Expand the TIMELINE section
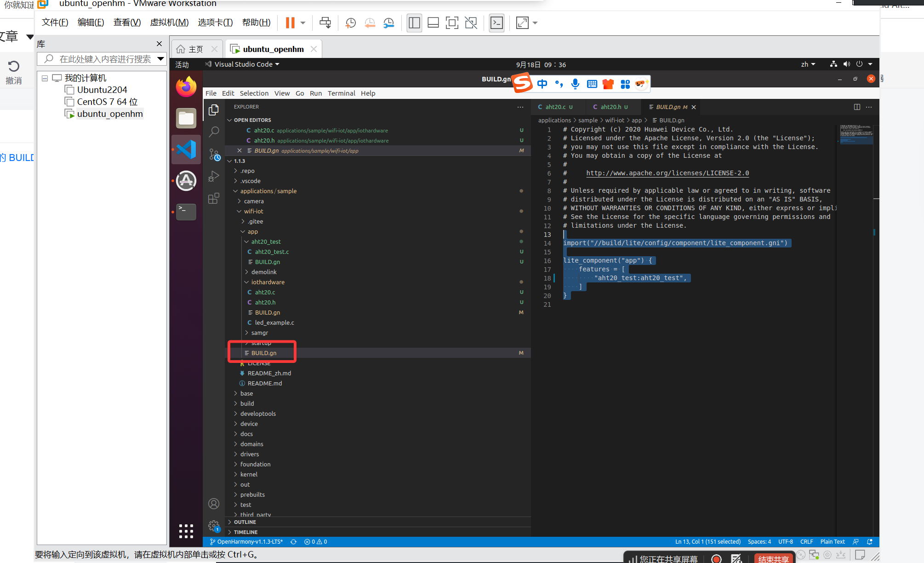 (245, 532)
